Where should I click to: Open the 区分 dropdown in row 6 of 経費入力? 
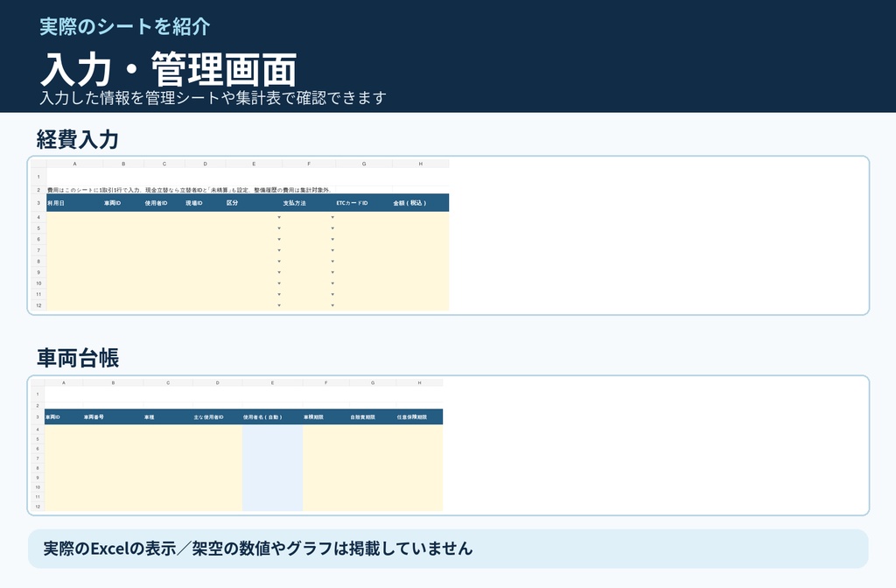point(279,240)
